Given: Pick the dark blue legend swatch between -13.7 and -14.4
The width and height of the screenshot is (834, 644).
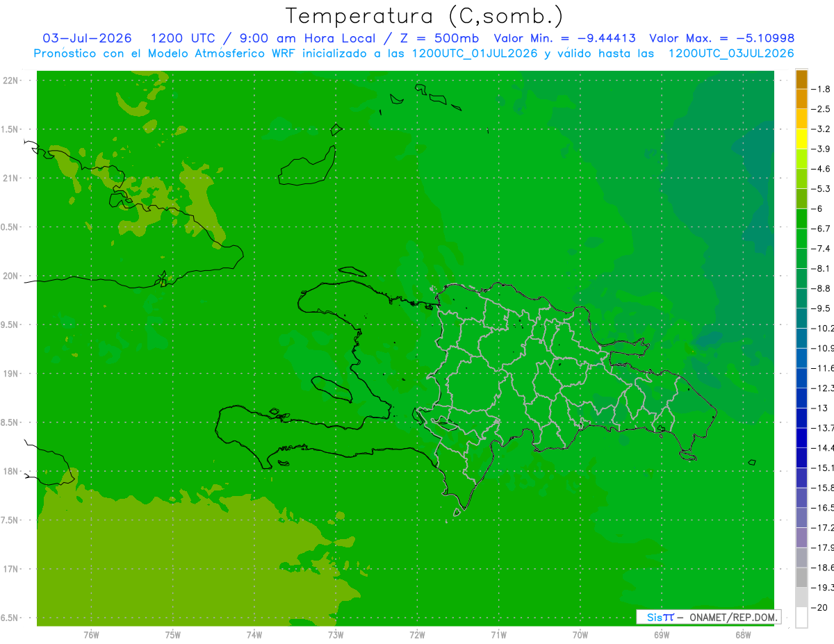Looking at the screenshot, I should [801, 438].
